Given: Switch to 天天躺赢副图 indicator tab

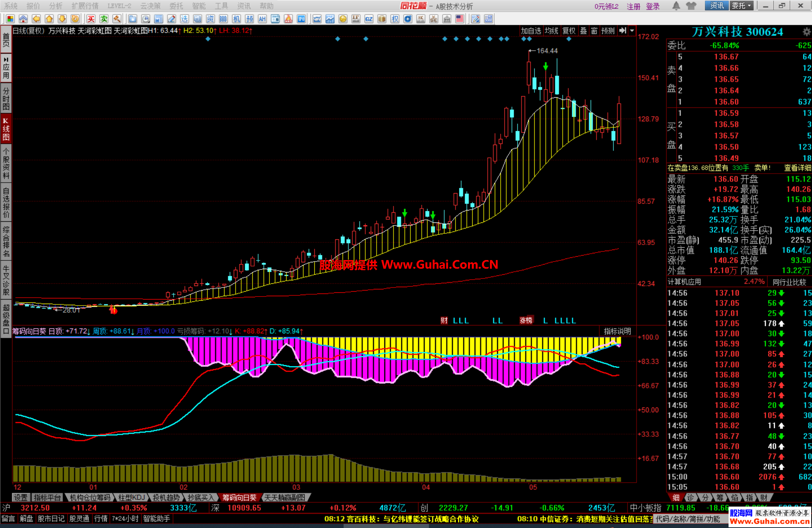Looking at the screenshot, I should tap(285, 498).
